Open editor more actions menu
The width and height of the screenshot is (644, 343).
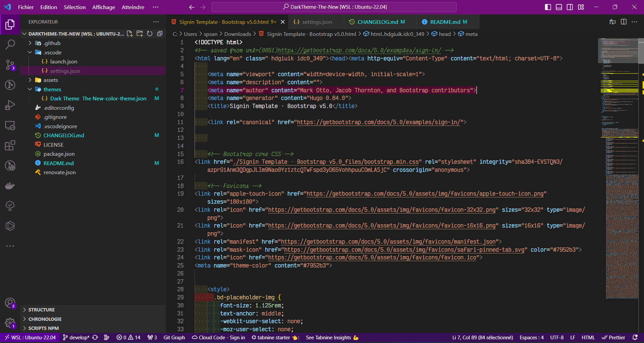tap(634, 22)
